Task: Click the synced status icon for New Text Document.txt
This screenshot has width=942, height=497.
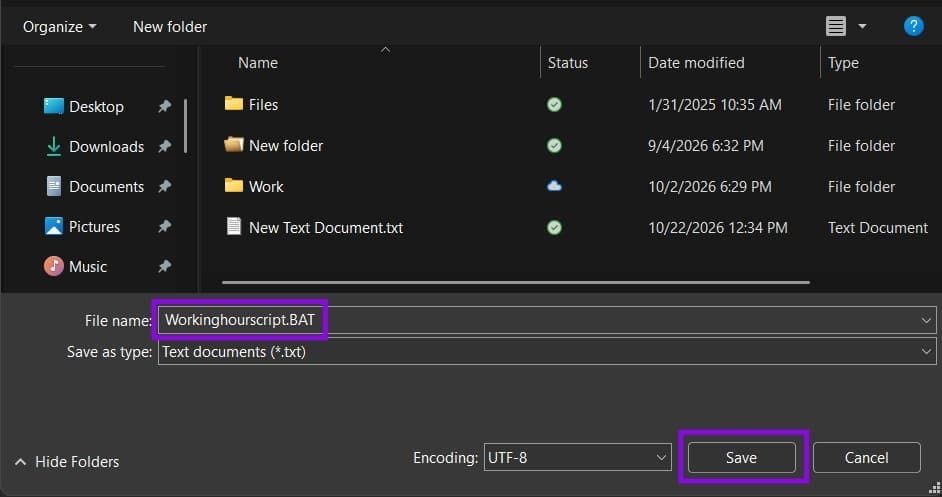Action: 554,227
